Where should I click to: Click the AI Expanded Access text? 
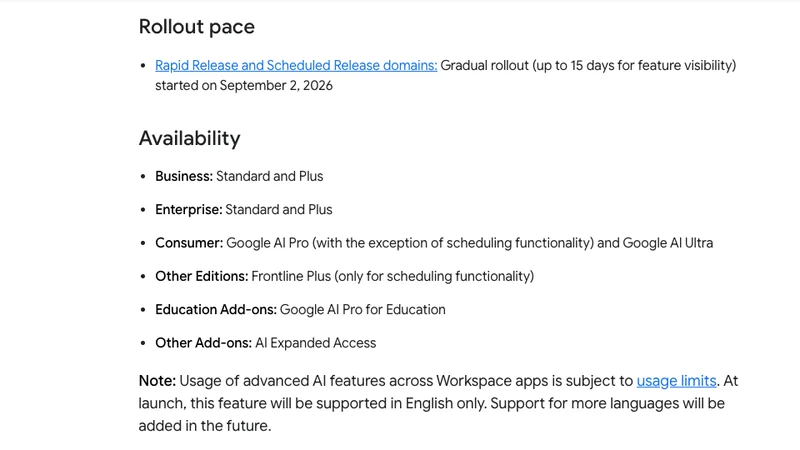pos(315,343)
